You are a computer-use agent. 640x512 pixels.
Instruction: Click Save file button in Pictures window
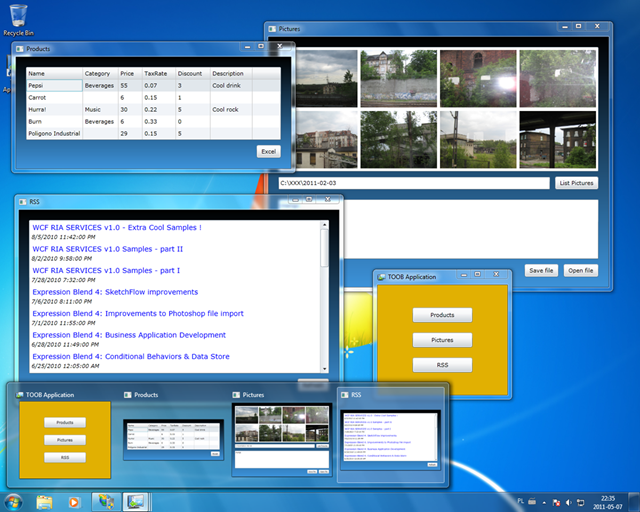[541, 270]
